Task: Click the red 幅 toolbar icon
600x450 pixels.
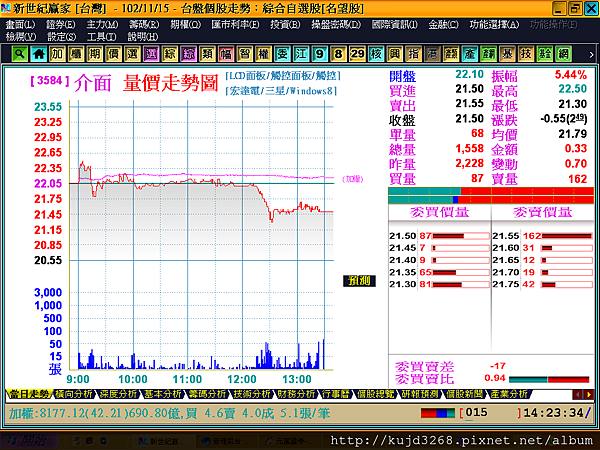Action: (x=226, y=54)
